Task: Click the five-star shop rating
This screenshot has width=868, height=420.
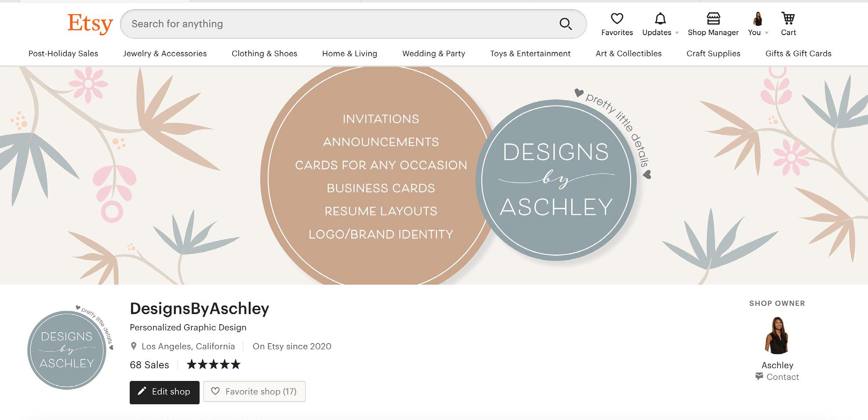Action: (x=214, y=364)
